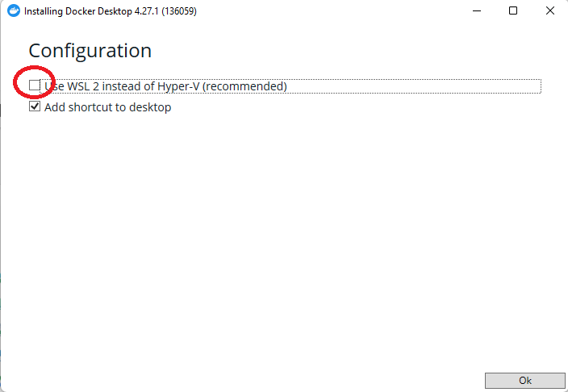Minimize the Docker installer window
Screen dimensions: 568x392
tap(475, 11)
